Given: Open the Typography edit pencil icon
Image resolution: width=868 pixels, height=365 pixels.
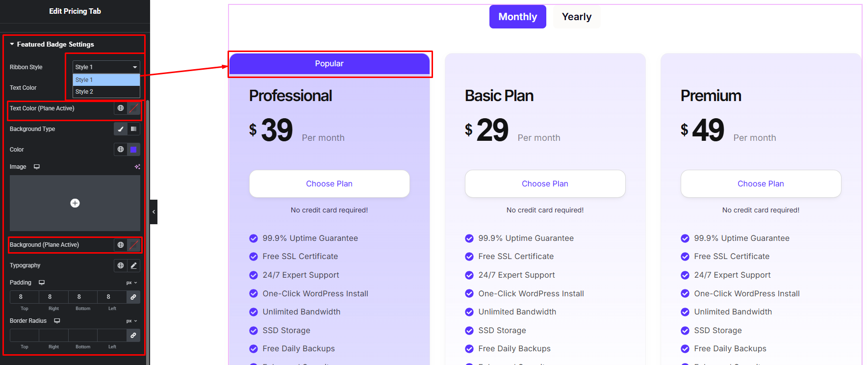Looking at the screenshot, I should coord(133,265).
